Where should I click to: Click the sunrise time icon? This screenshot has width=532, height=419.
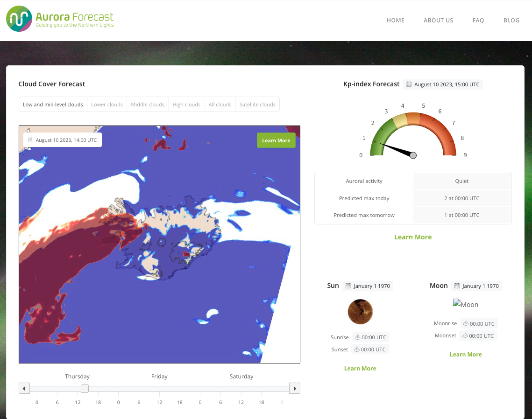[357, 337]
